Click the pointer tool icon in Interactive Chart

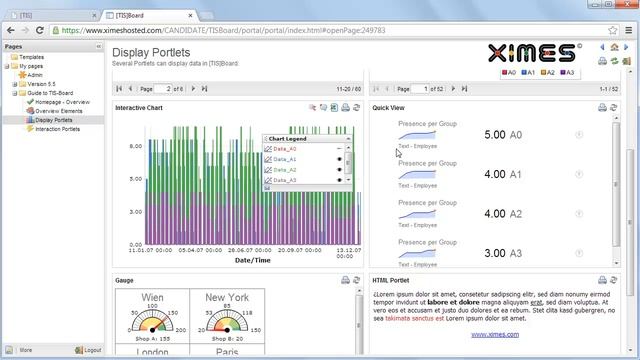313,108
